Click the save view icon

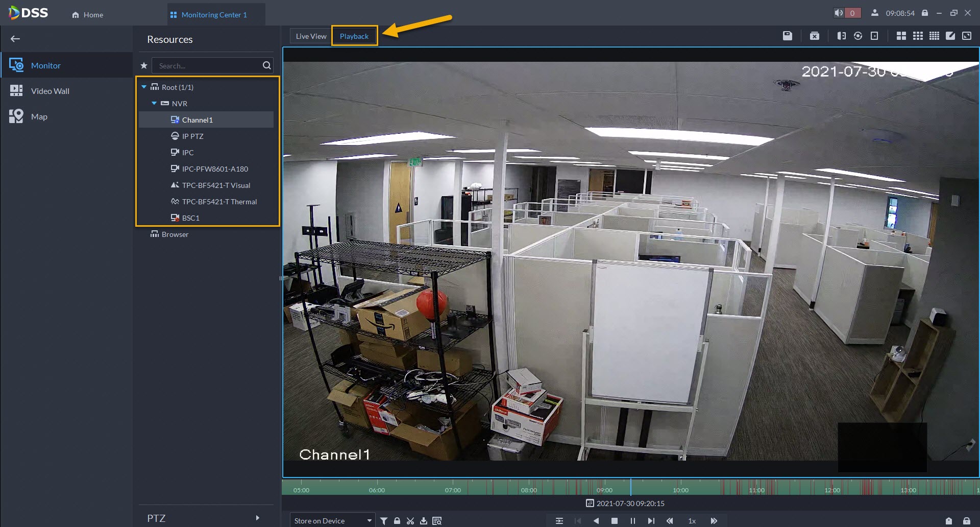point(788,36)
